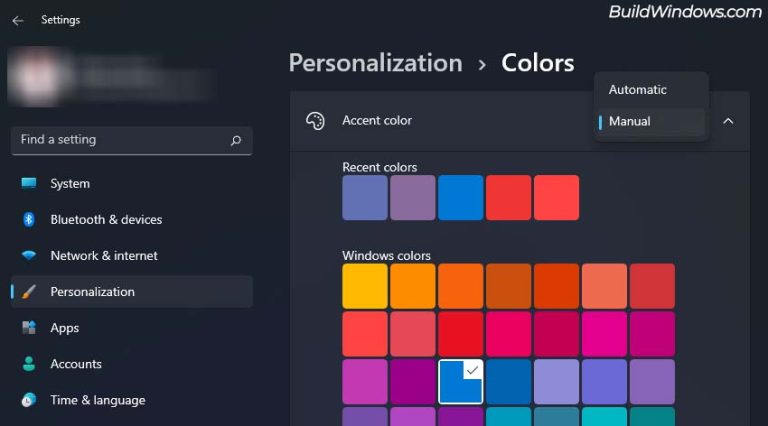Image resolution: width=768 pixels, height=426 pixels.
Task: Click the Accent color palette icon
Action: tap(315, 121)
